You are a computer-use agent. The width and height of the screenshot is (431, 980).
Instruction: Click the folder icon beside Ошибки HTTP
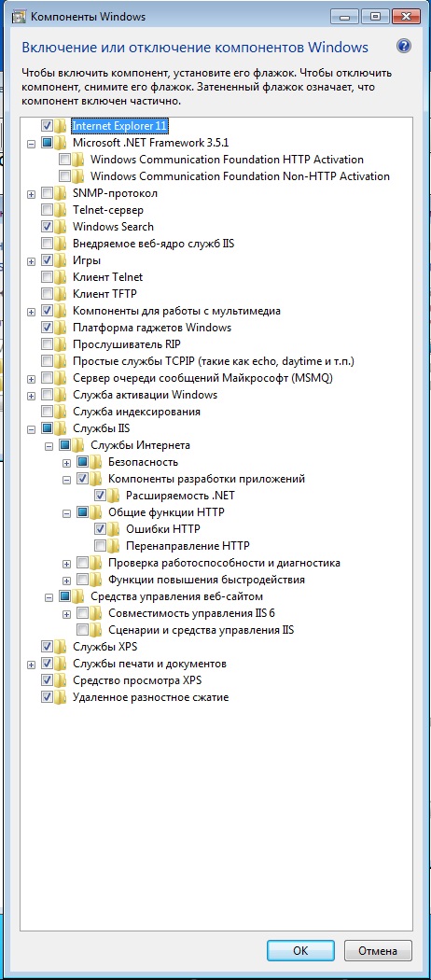[x=113, y=529]
